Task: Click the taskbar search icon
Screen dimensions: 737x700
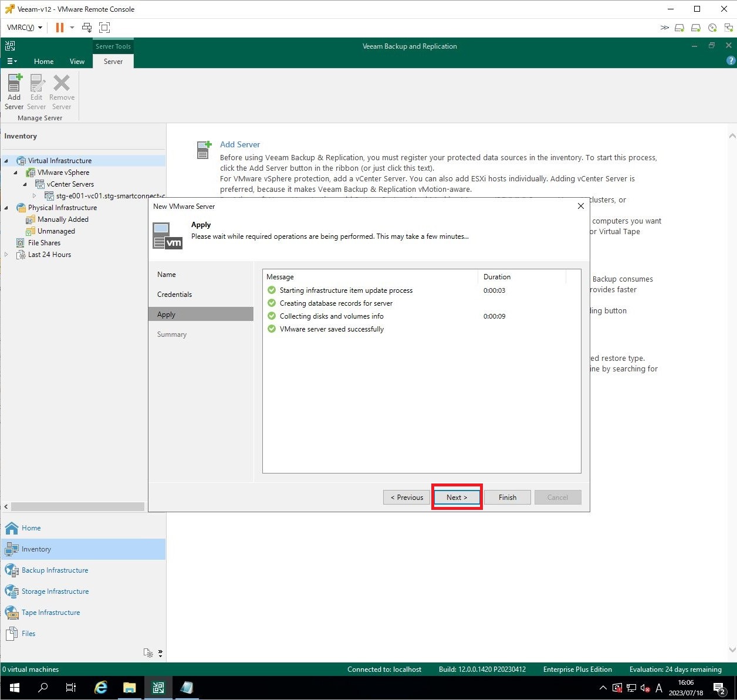Action: [42, 688]
